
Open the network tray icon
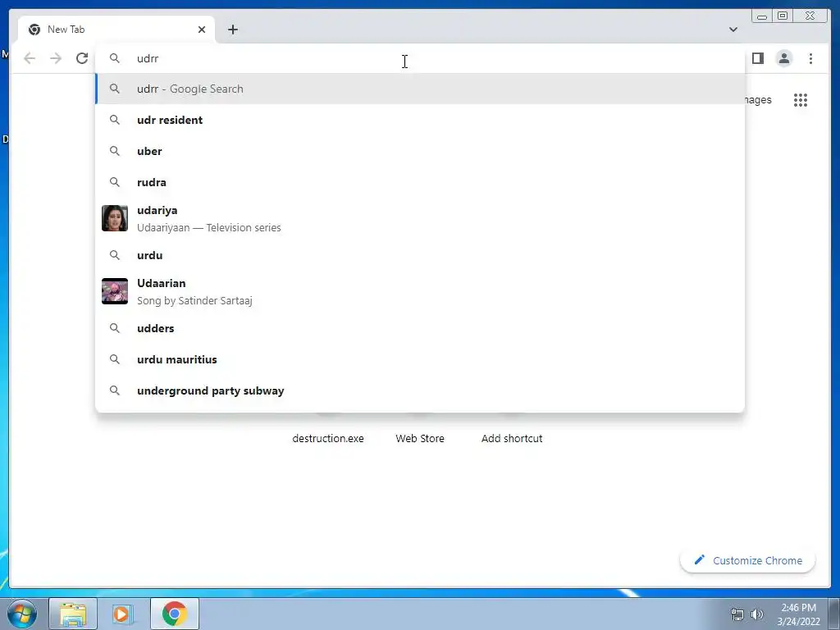click(x=737, y=614)
